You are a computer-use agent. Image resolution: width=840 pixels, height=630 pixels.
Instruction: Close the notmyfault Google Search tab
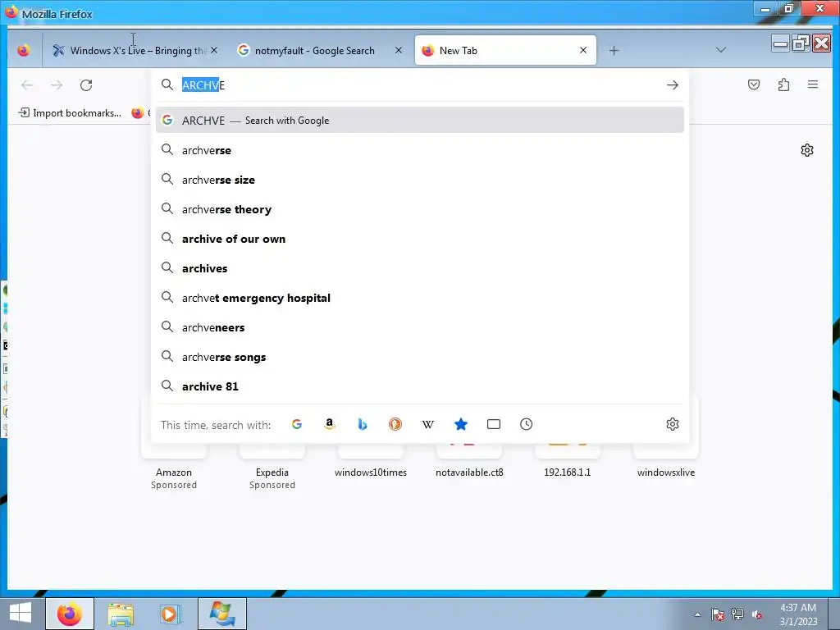[399, 50]
